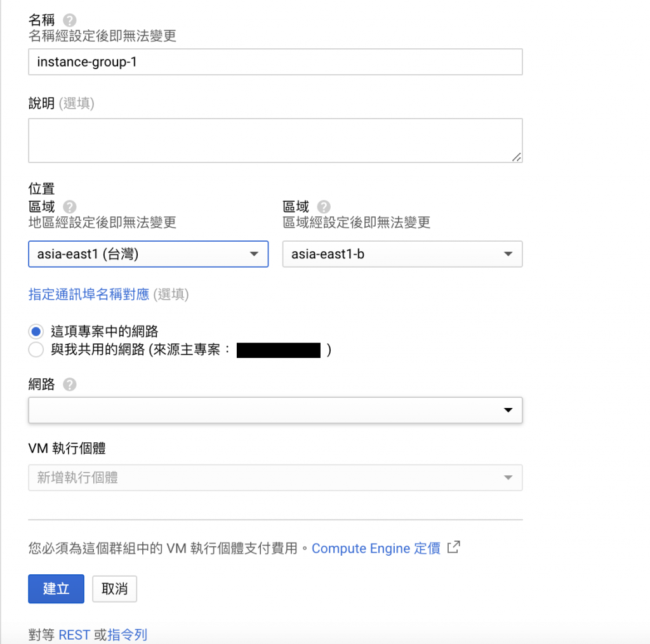The image size is (650, 644).
Task: Click the instance-group-1 name field
Action: (x=275, y=62)
